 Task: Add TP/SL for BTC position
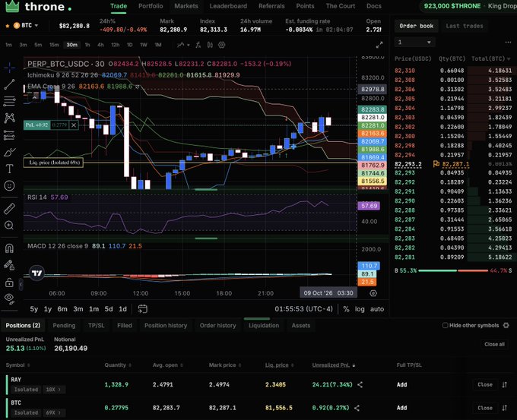coord(401,408)
